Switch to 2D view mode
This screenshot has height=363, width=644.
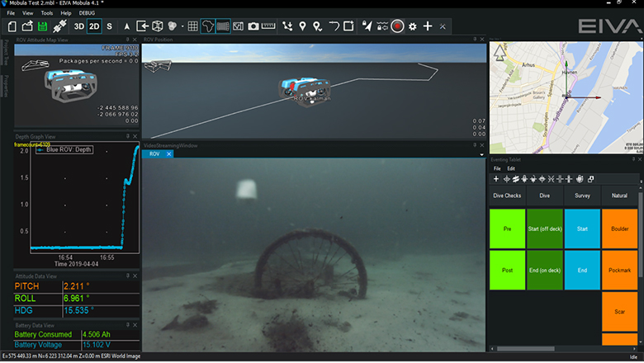click(x=94, y=26)
